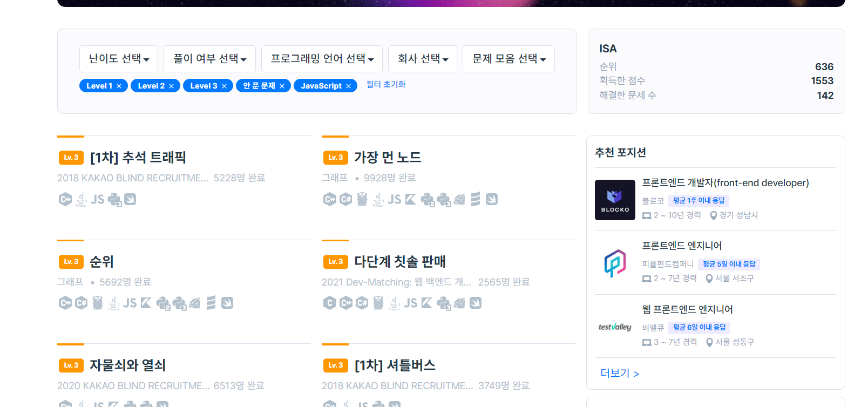The image size is (868, 407).
Task: Open the 문제 모음 선택 dropdown
Action: (x=508, y=59)
